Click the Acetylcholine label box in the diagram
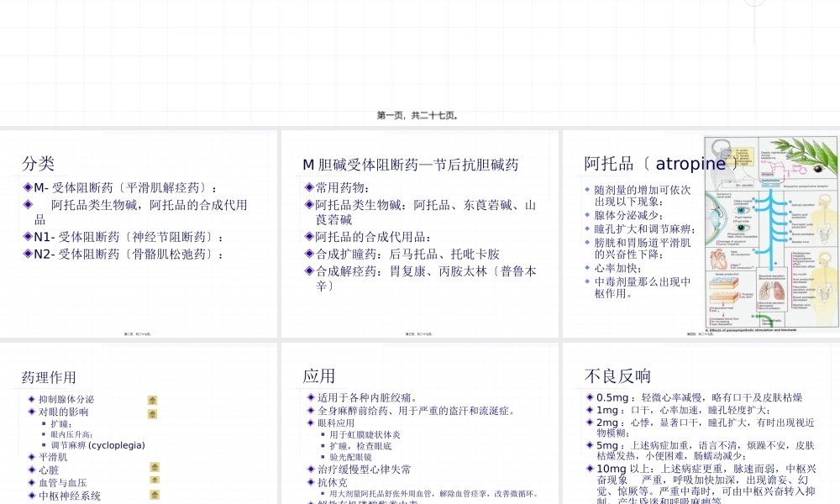 [x=770, y=179]
